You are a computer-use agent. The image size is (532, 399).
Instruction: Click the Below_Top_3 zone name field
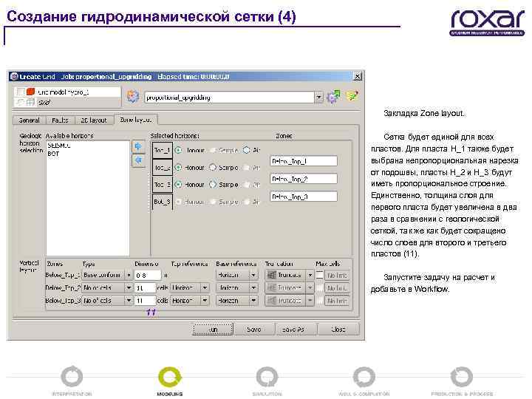(x=304, y=197)
